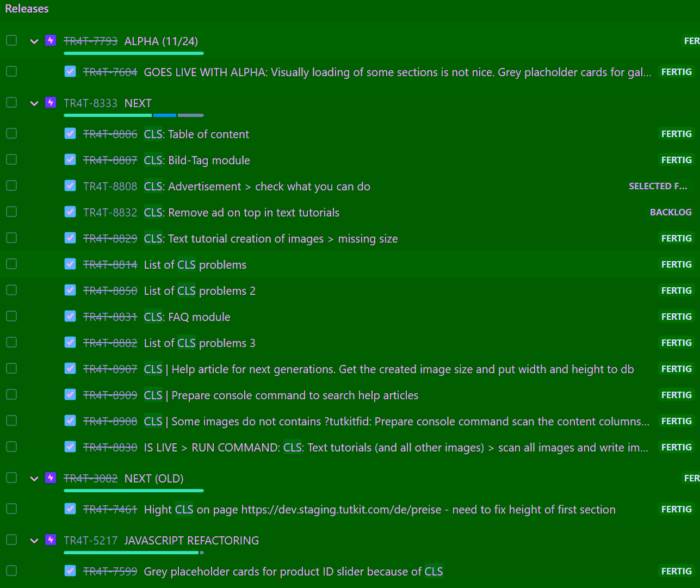700x588 pixels.
Task: Click the task icon next to TR4T-7599
Action: point(70,571)
